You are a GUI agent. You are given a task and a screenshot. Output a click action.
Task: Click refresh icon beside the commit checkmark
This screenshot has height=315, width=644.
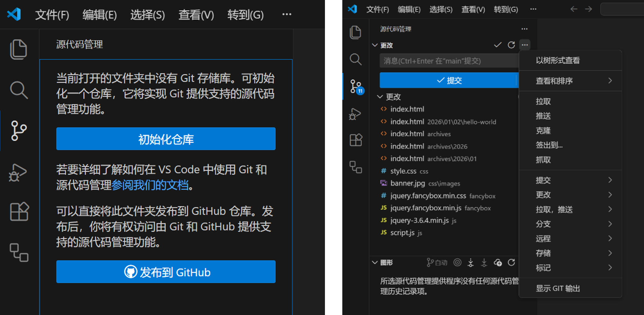[x=511, y=45]
